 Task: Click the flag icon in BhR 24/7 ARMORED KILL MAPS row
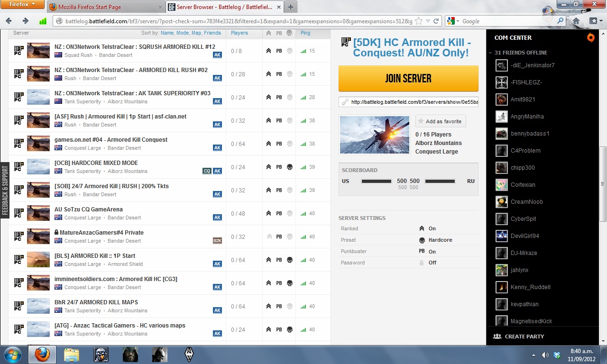point(58,310)
